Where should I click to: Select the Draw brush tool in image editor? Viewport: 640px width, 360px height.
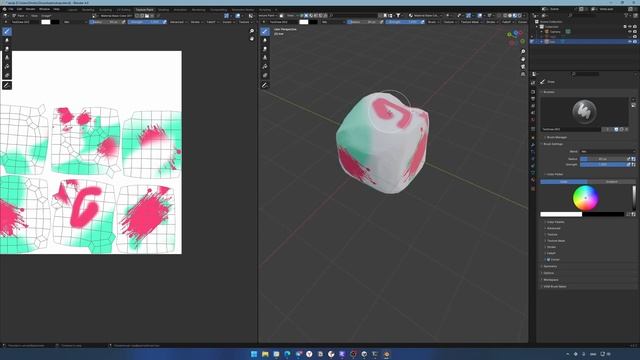(7, 31)
